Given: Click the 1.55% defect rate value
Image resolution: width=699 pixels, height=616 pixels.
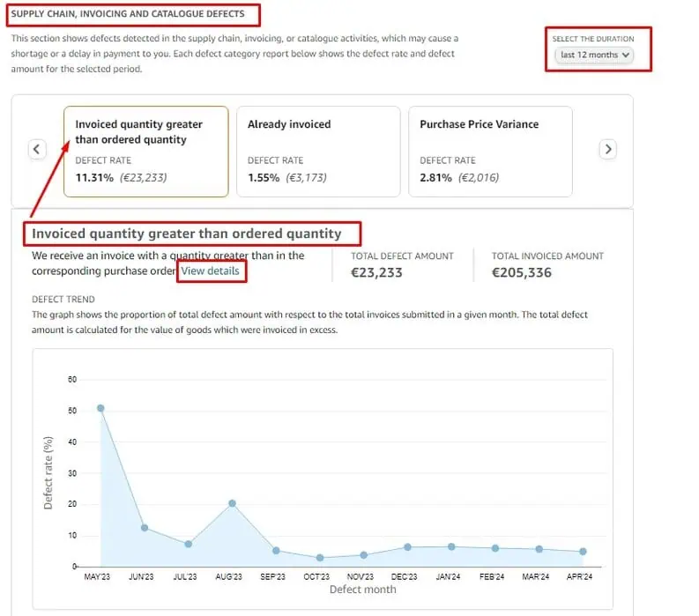Looking at the screenshot, I should [264, 178].
